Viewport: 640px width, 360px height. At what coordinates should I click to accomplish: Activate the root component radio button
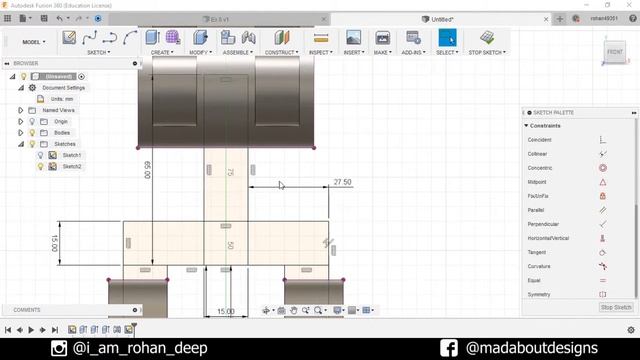click(x=82, y=76)
